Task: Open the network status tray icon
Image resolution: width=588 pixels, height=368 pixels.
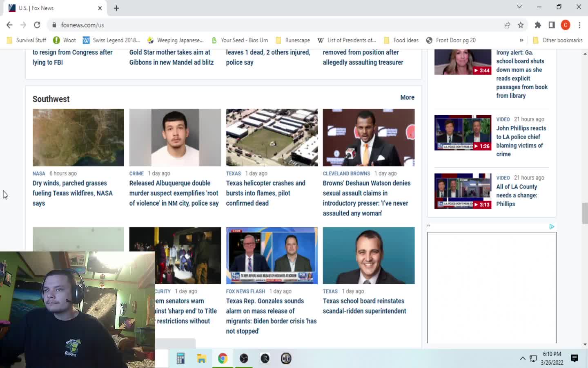Action: click(x=533, y=359)
